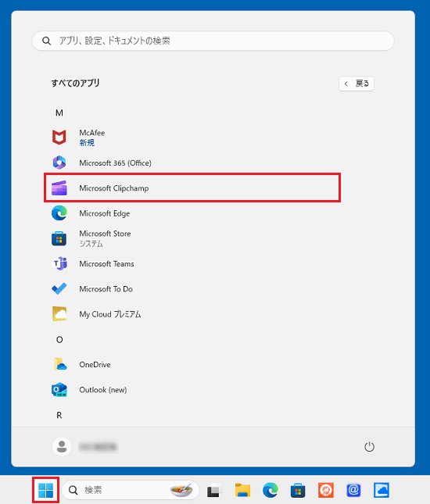Select the Microsoft Edge label
430x504 pixels.
(105, 213)
